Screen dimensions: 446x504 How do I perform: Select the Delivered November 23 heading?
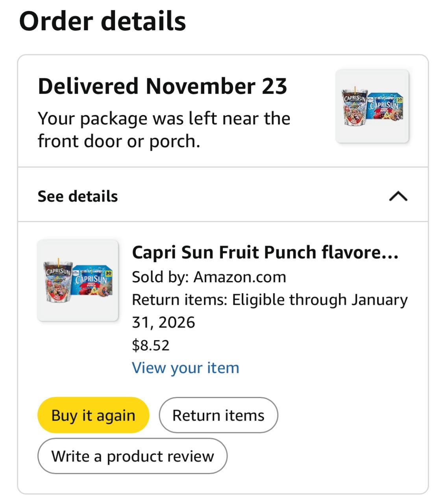[x=162, y=86]
